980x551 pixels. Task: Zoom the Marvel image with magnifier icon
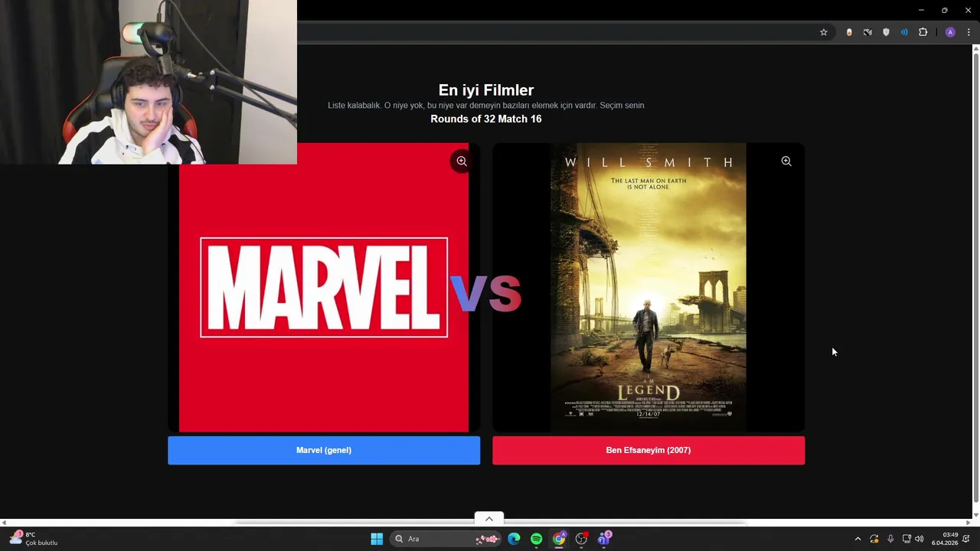[x=462, y=161]
